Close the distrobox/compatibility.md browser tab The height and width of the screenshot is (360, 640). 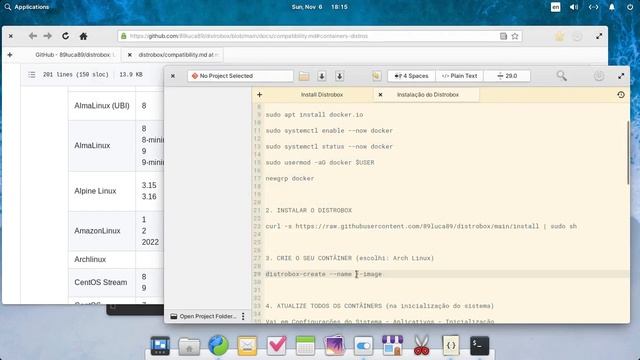[129, 55]
